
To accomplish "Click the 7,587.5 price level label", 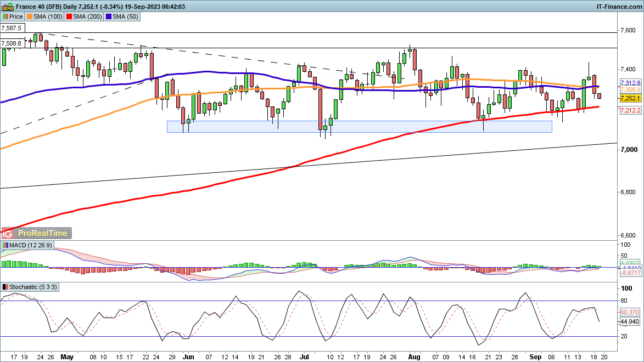I will [12, 29].
